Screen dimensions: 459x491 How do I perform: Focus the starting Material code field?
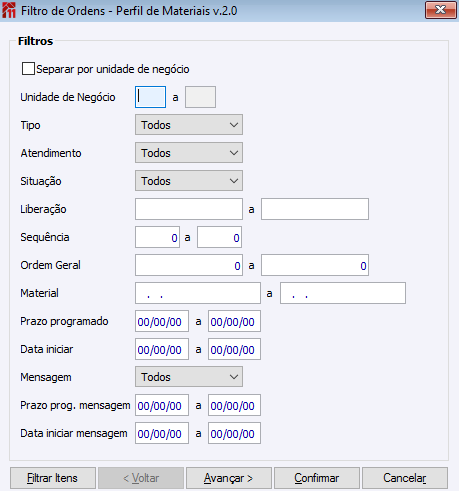(x=198, y=293)
